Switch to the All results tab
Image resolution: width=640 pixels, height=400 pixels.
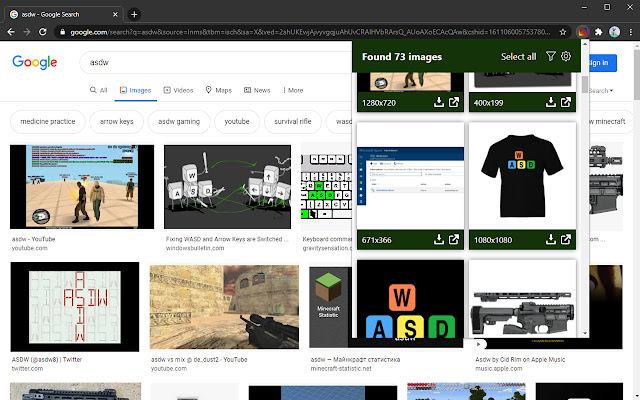point(98,90)
